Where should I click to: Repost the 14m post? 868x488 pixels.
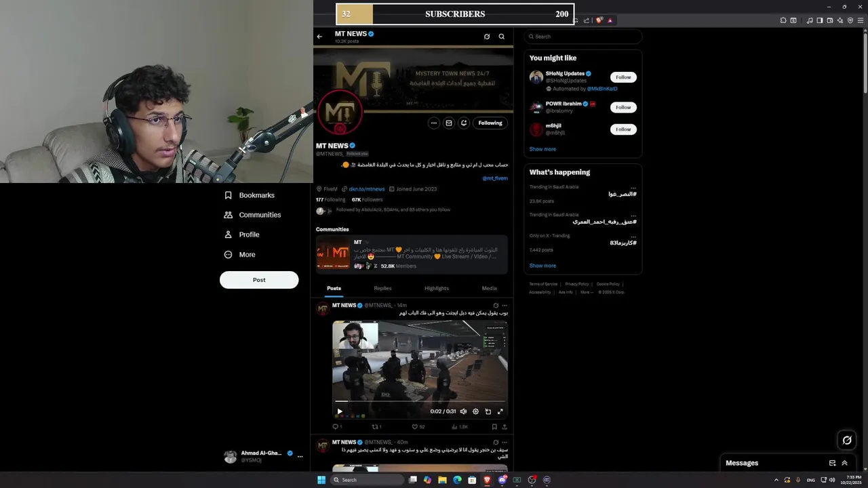tap(375, 427)
